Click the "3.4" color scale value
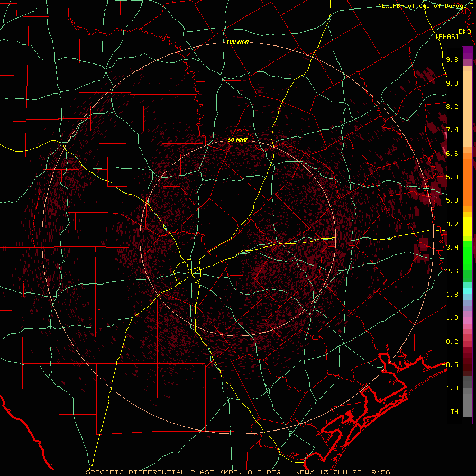The image size is (476, 476). click(452, 248)
